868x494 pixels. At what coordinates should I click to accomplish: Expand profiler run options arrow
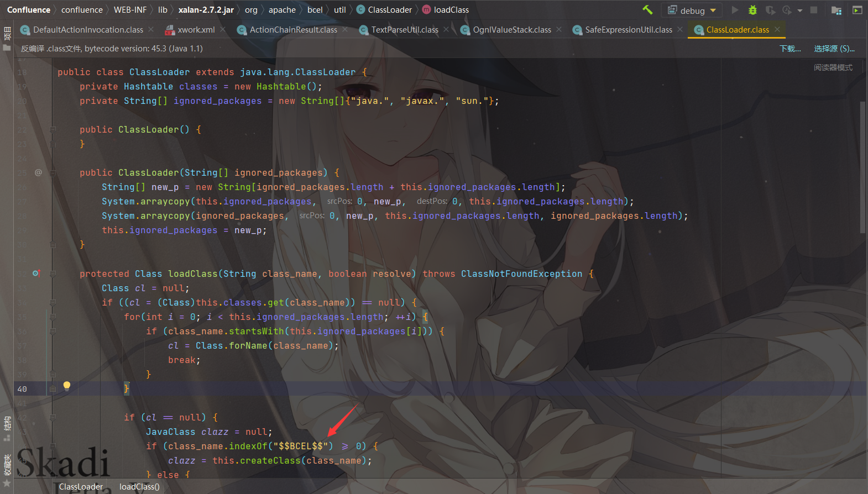(799, 10)
